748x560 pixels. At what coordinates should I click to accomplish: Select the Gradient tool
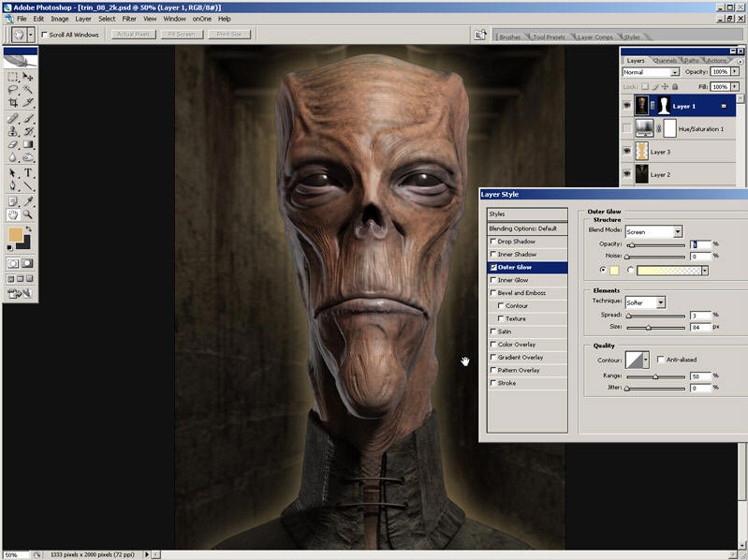tap(28, 144)
